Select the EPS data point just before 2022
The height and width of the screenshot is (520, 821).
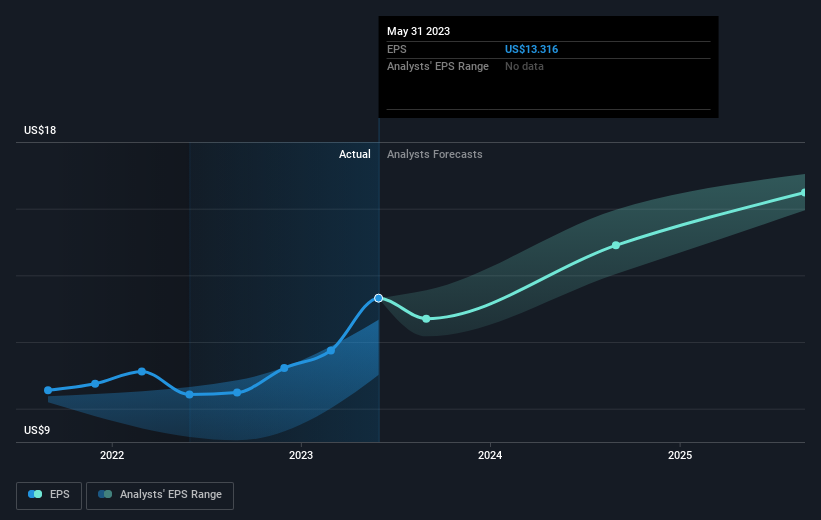pos(95,384)
